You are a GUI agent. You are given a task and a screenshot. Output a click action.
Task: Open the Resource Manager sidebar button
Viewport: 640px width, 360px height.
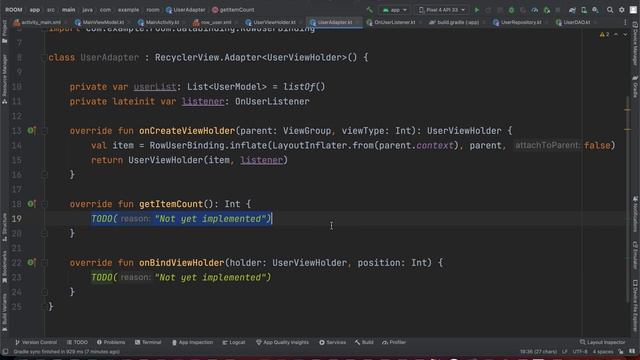click(4, 79)
